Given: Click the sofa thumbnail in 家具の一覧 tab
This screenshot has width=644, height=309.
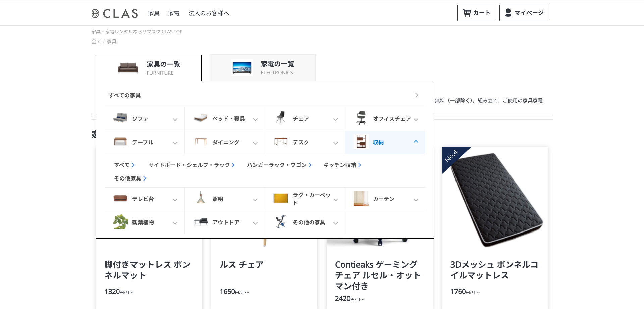Looking at the screenshot, I should point(128,68).
